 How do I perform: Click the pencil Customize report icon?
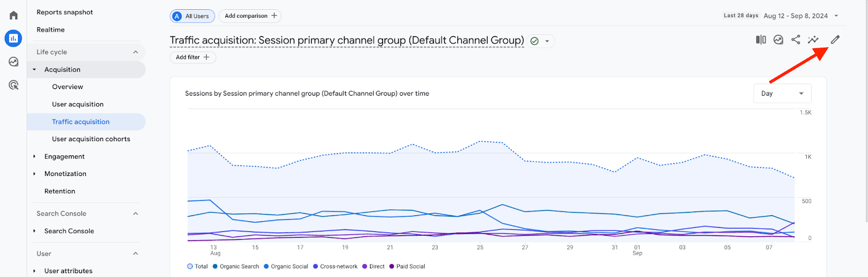(835, 40)
